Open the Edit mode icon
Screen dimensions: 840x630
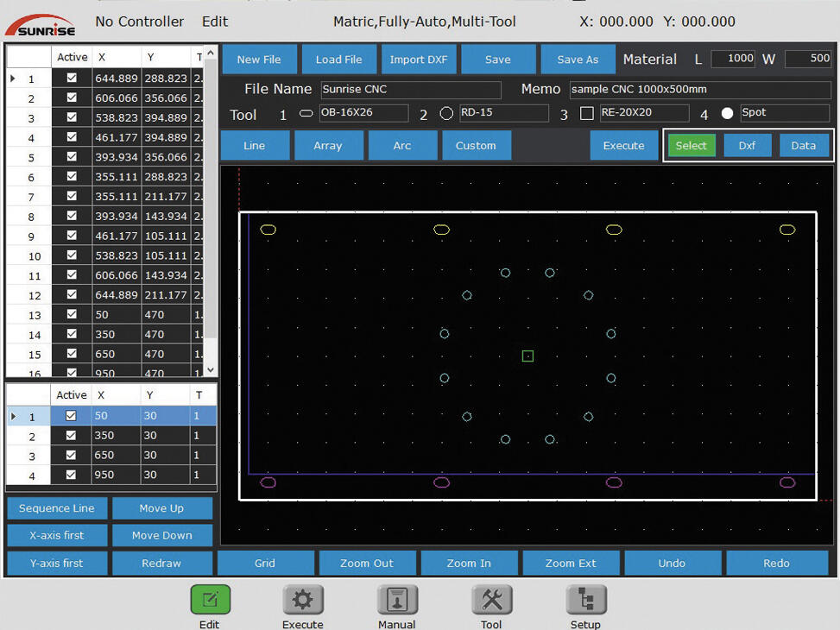click(210, 600)
